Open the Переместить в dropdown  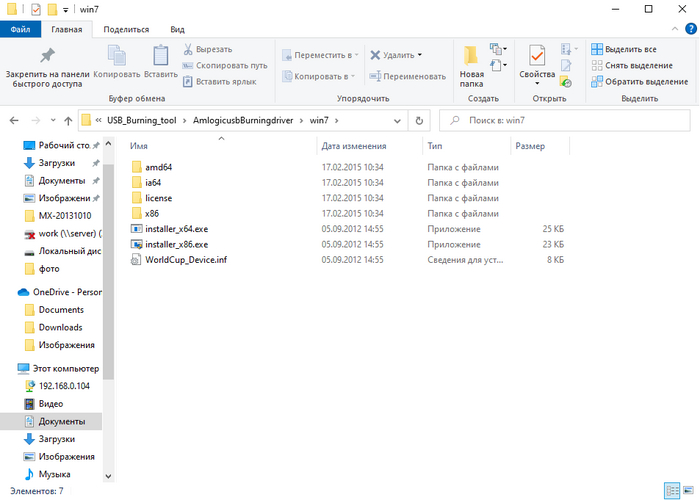[x=320, y=55]
